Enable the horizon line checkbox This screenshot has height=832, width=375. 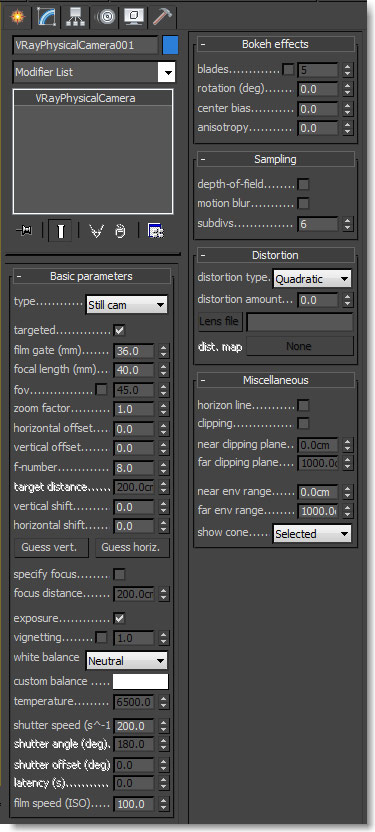tap(303, 405)
